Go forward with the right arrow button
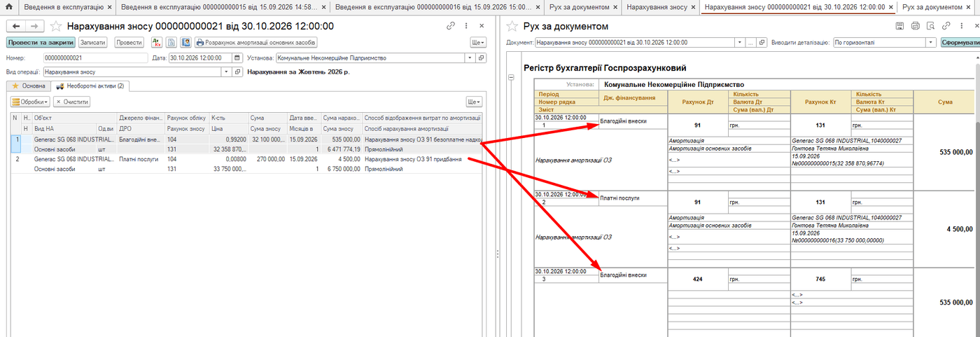Image resolution: width=980 pixels, height=337 pixels. [34, 26]
